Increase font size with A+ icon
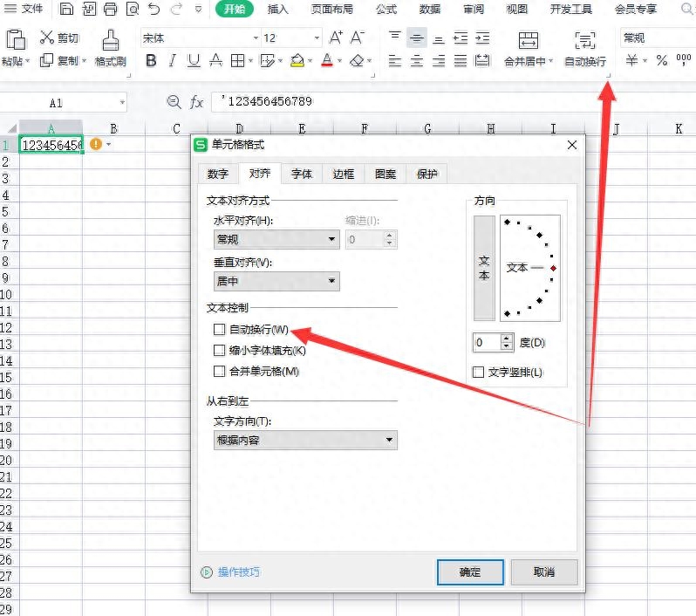The width and height of the screenshot is (696, 616). pos(336,38)
